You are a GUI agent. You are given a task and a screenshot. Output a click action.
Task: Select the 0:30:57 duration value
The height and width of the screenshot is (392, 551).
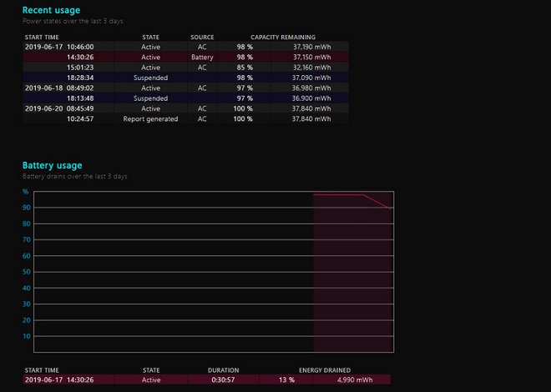tap(223, 379)
